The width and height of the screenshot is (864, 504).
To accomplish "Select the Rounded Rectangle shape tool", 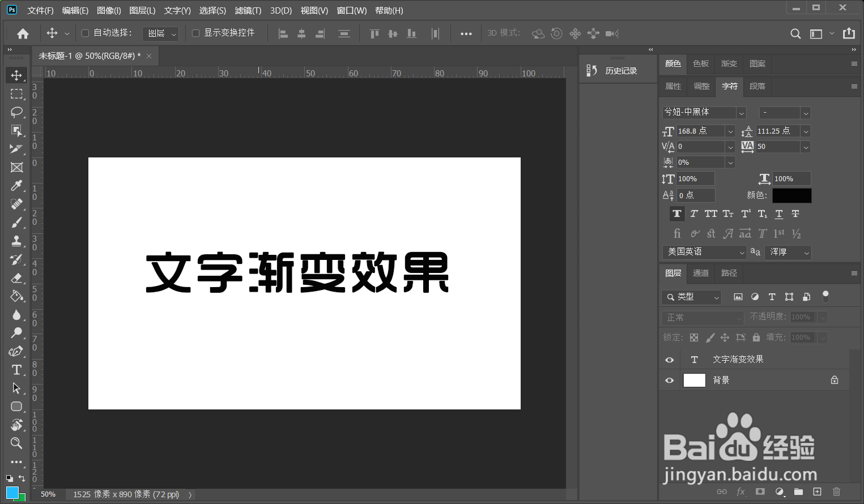I will 16,407.
